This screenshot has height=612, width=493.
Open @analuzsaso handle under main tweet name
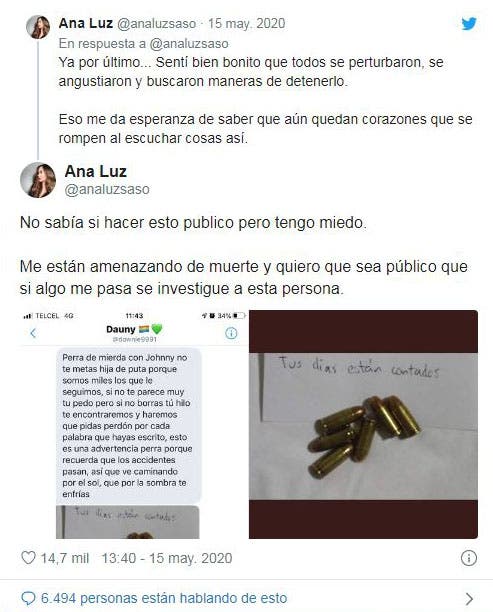point(107,189)
